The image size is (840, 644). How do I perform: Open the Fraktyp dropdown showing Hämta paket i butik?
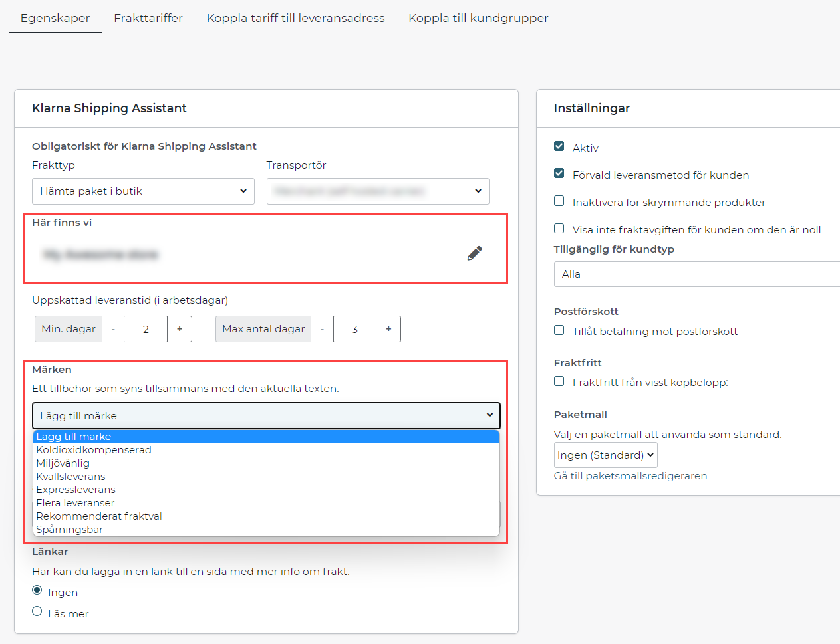tap(143, 191)
